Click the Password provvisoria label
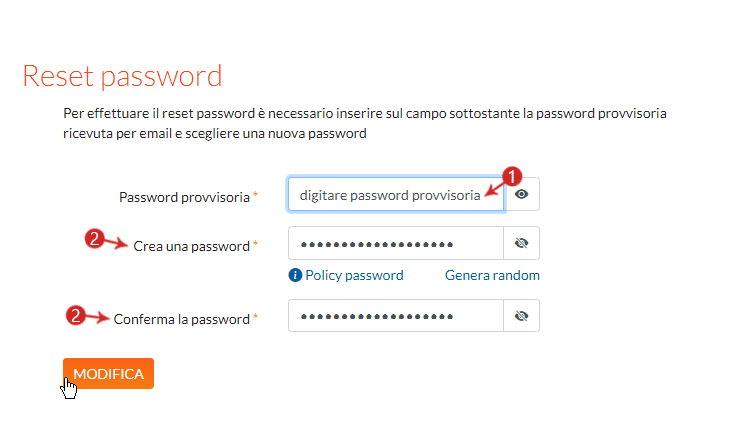Image resolution: width=730 pixels, height=443 pixels. [184, 197]
